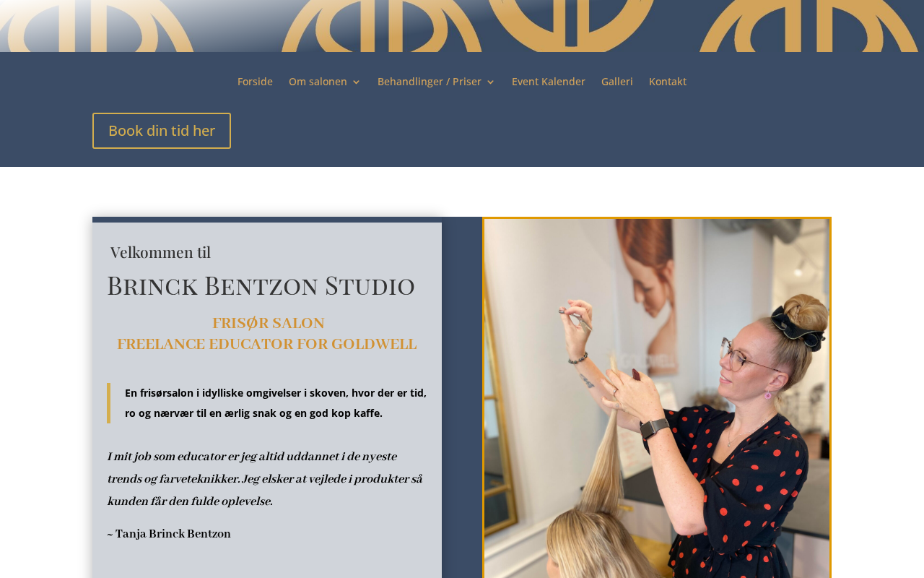Click the hairdresser cutting hair photo
The width and height of the screenshot is (924, 578).
click(657, 397)
